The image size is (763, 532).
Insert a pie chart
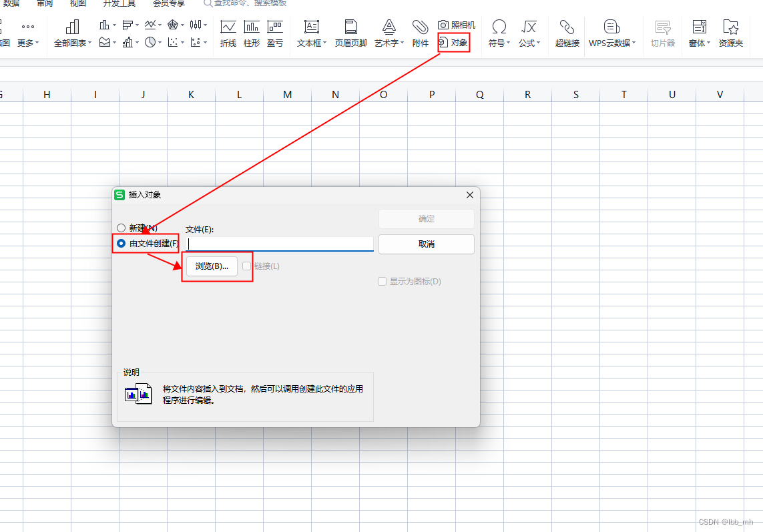[150, 42]
